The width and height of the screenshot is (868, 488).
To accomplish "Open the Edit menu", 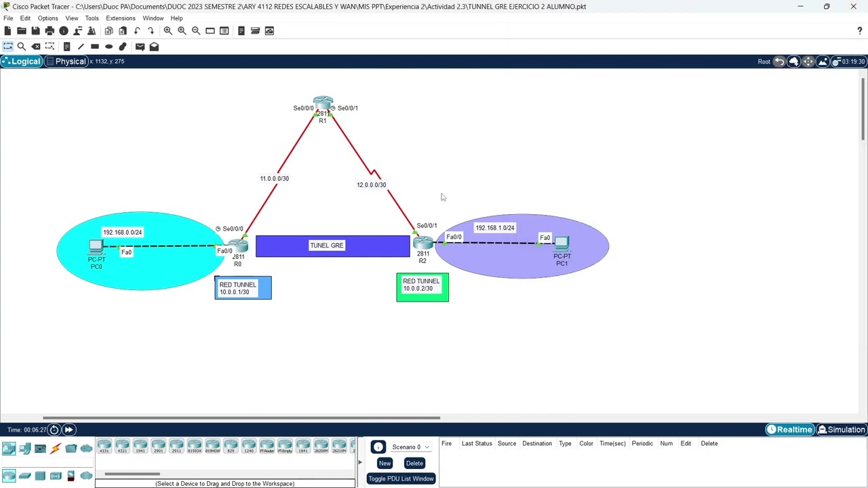I will point(25,18).
